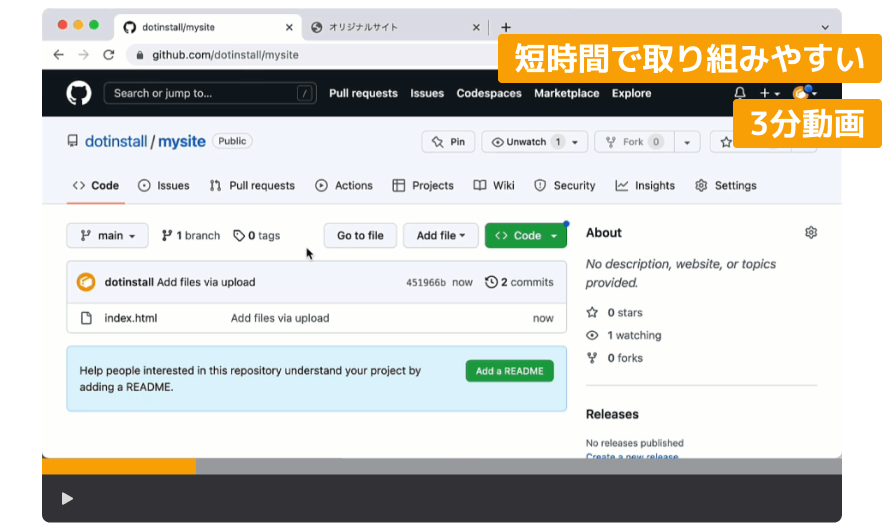Open latest commit message Add files via upload
This screenshot has height=531, width=885.
pyautogui.click(x=206, y=282)
